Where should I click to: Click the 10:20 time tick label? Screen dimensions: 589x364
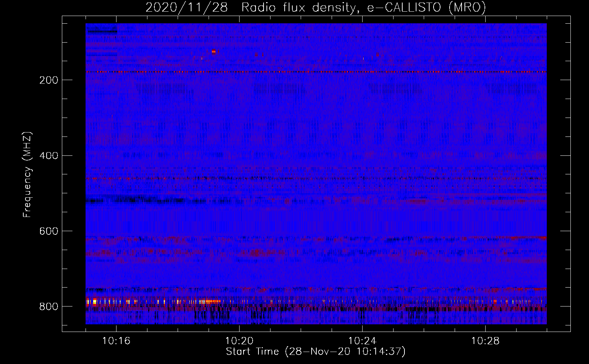point(239,341)
